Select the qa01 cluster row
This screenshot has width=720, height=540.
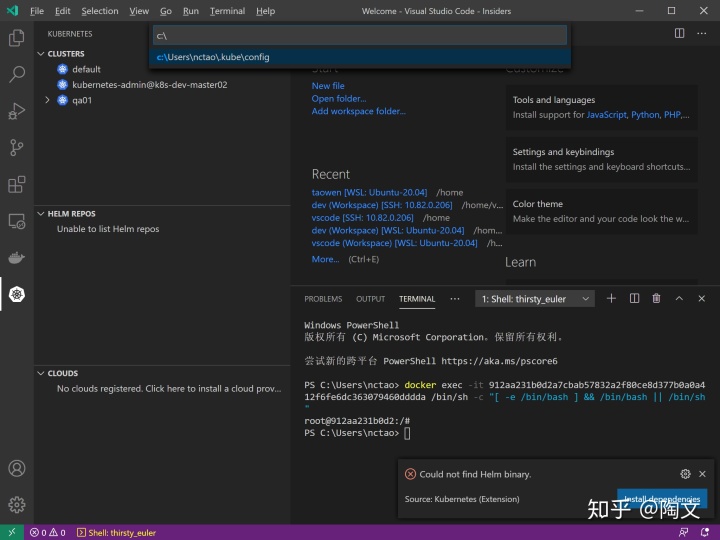[162, 100]
